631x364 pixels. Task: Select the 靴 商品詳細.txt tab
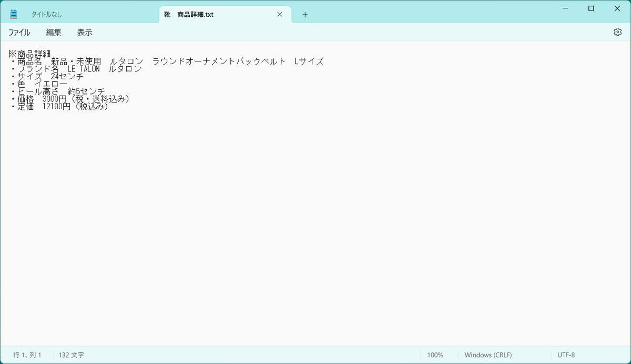tap(225, 15)
